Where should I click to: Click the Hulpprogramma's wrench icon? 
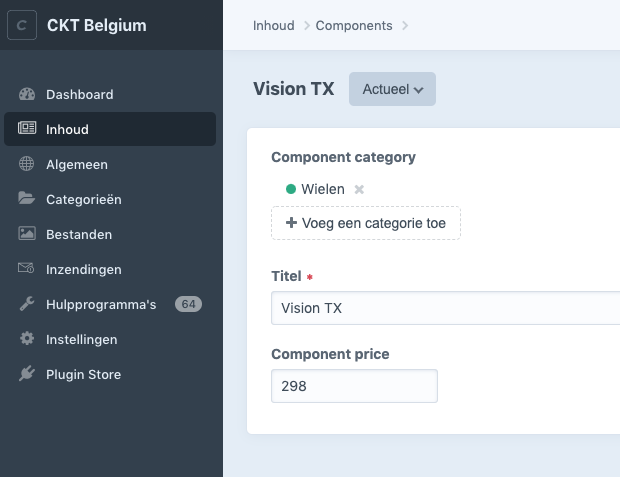27,304
